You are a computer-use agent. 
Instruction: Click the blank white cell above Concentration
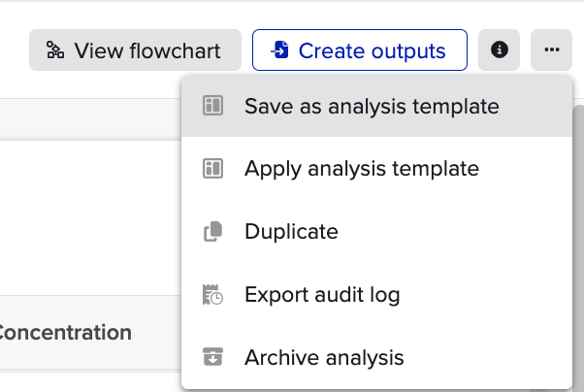[90, 217]
